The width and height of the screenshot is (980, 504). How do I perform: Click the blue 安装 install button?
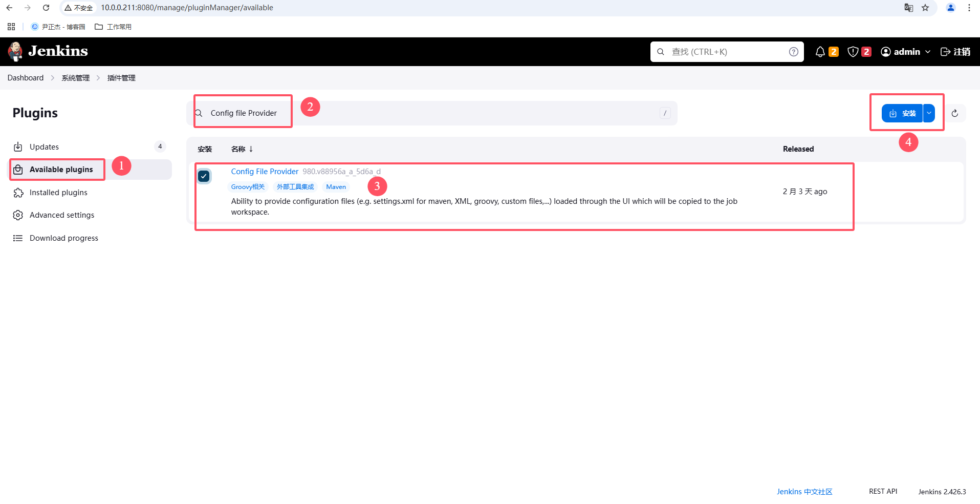pos(902,113)
